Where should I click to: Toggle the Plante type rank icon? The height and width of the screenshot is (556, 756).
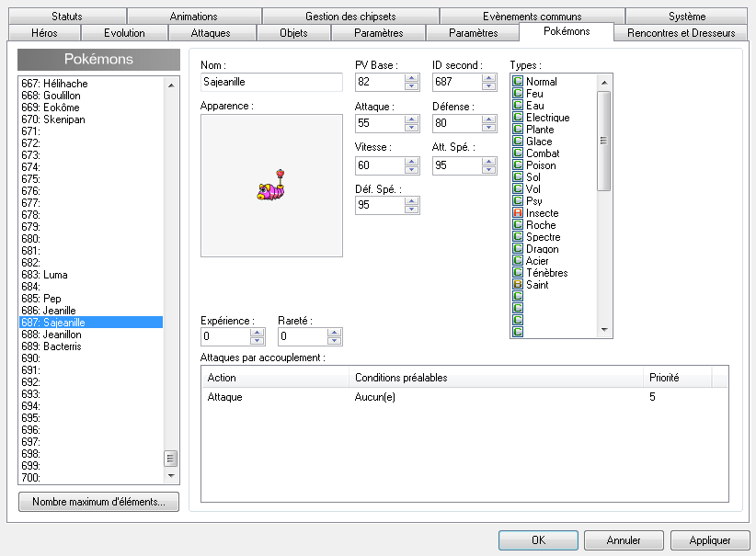(x=518, y=130)
